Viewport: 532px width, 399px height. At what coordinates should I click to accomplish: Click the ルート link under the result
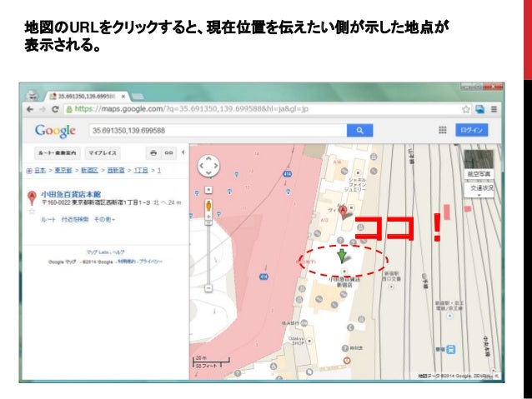(x=48, y=220)
